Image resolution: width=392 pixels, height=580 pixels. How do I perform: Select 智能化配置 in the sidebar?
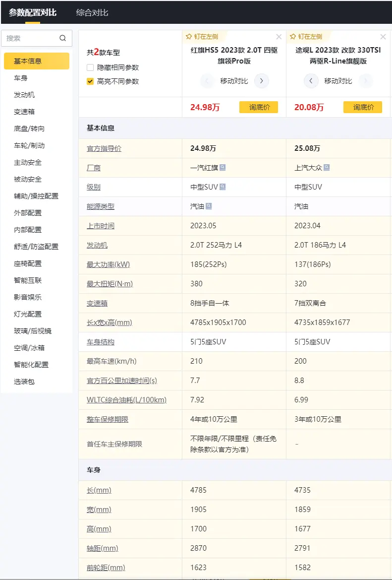point(31,364)
